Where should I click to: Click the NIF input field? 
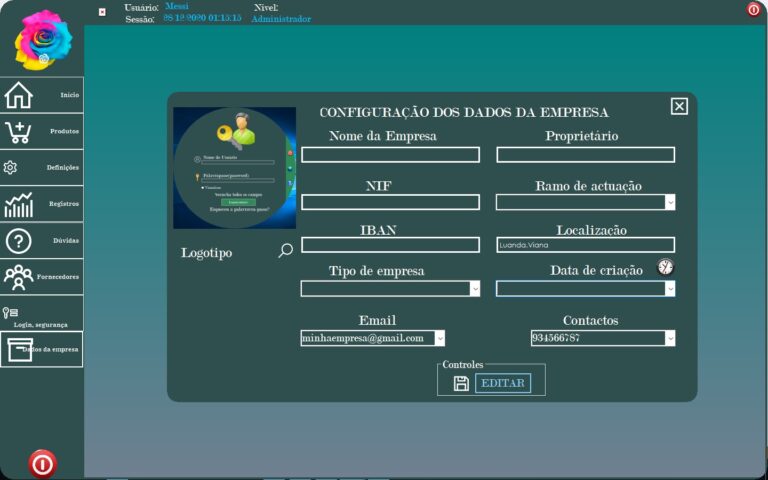click(390, 202)
